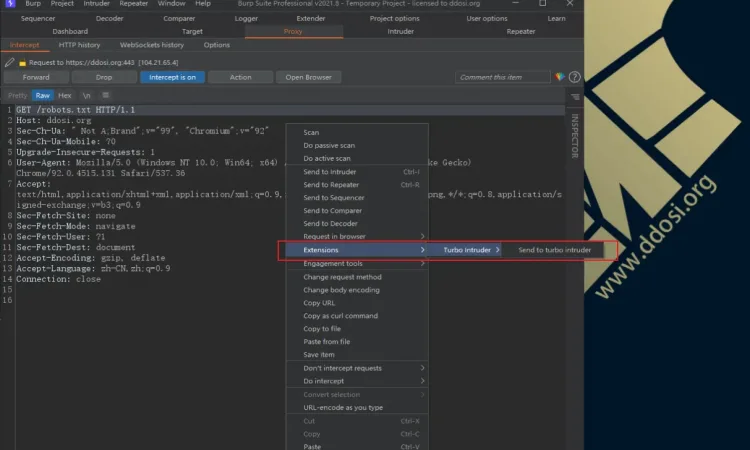The width and height of the screenshot is (750, 450).
Task: Expand the Request in browser submenu
Action: point(357,236)
